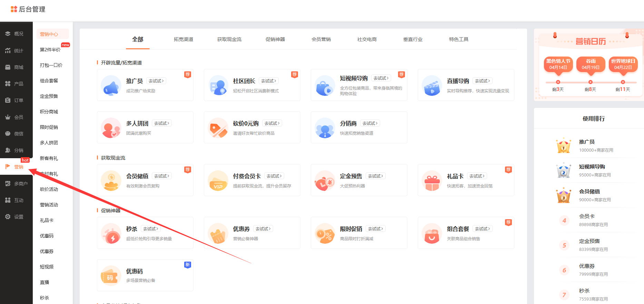Switch to the 获取现金流 tab
Image resolution: width=644 pixels, height=304 pixels.
click(x=229, y=39)
